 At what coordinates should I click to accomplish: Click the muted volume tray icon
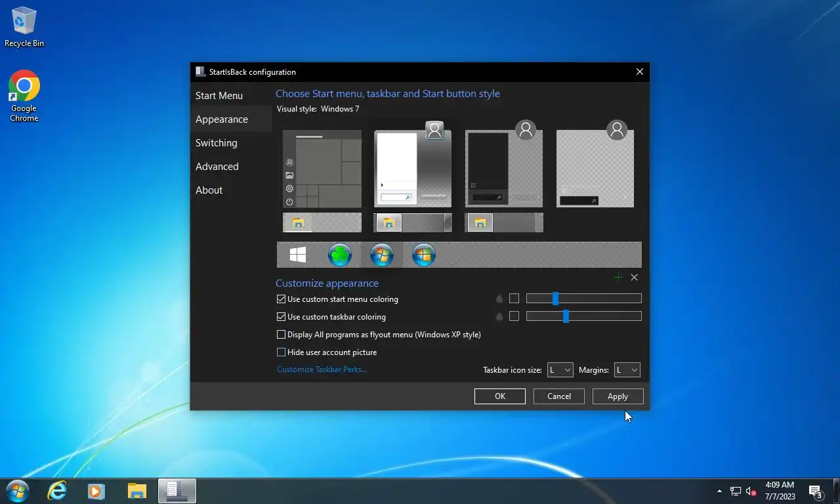751,491
